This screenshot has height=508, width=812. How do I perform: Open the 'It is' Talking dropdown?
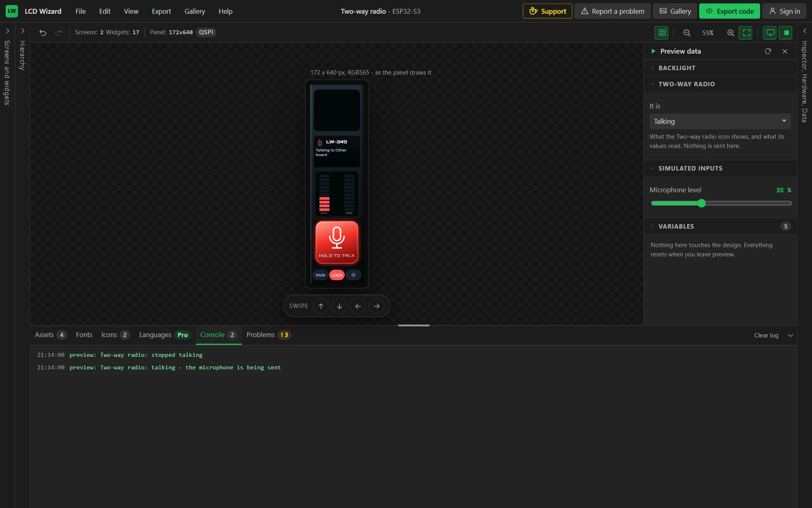click(x=720, y=121)
